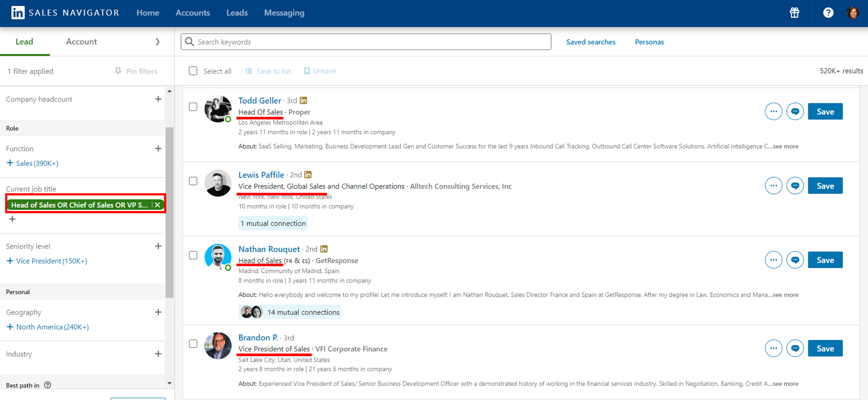Check the Select all checkbox

tap(193, 71)
